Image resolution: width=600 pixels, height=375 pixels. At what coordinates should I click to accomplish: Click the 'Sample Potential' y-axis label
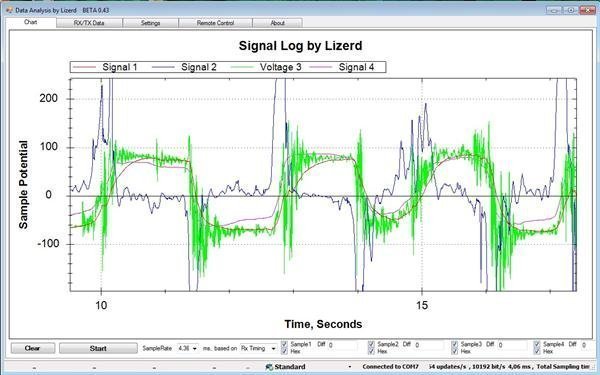coord(23,185)
